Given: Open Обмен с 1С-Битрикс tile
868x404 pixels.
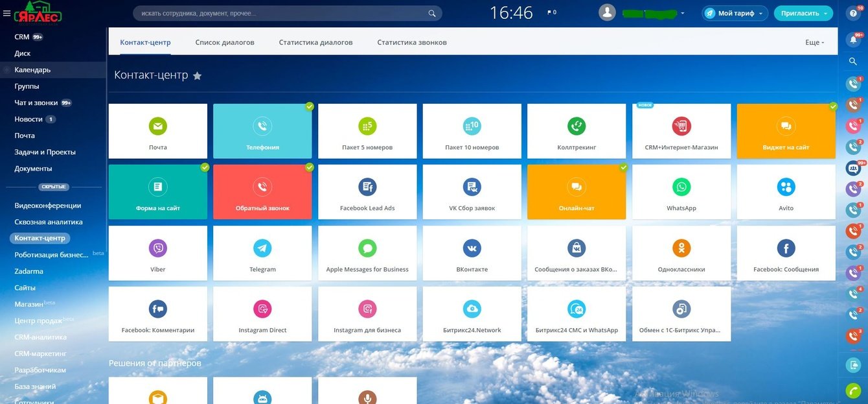Looking at the screenshot, I should 681,314.
